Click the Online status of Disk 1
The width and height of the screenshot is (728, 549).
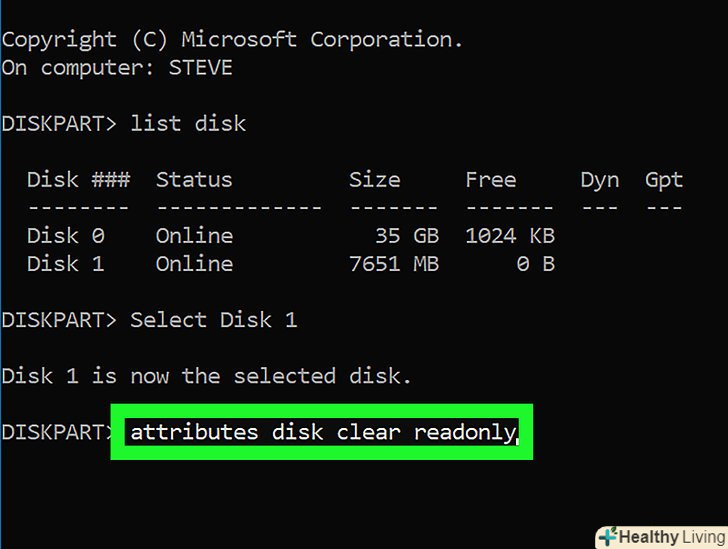194,264
